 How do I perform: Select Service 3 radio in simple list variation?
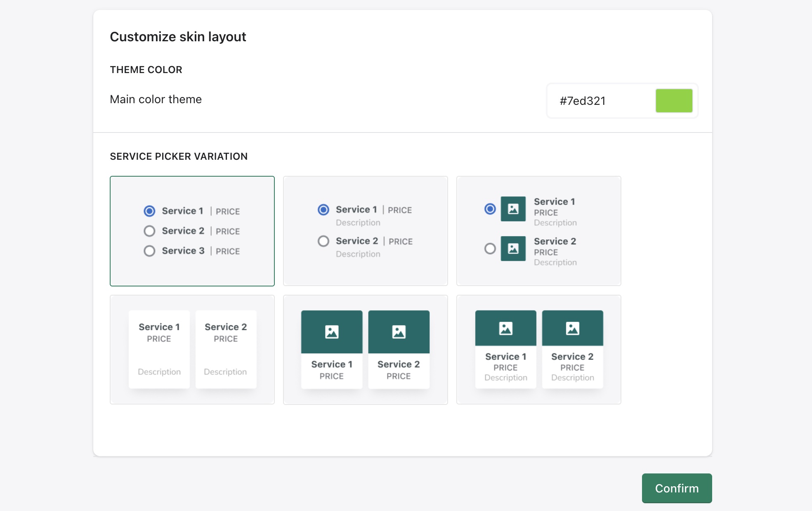pos(149,251)
